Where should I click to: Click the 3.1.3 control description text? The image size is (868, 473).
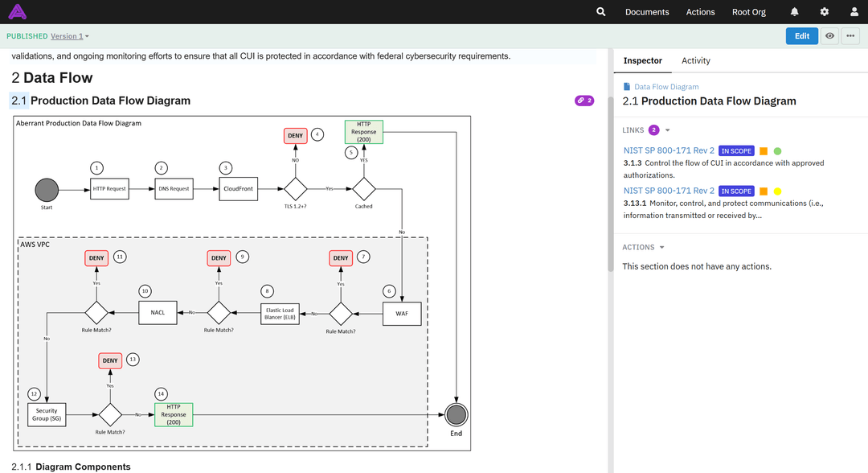723,169
